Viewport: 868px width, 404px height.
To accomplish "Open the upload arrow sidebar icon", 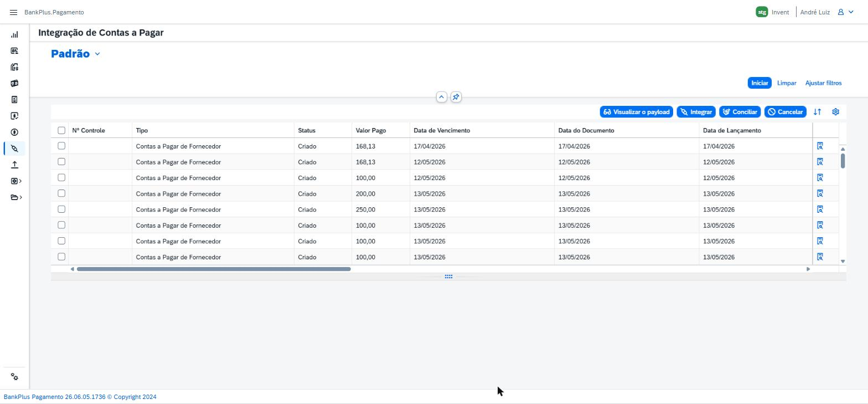I will pyautogui.click(x=14, y=165).
